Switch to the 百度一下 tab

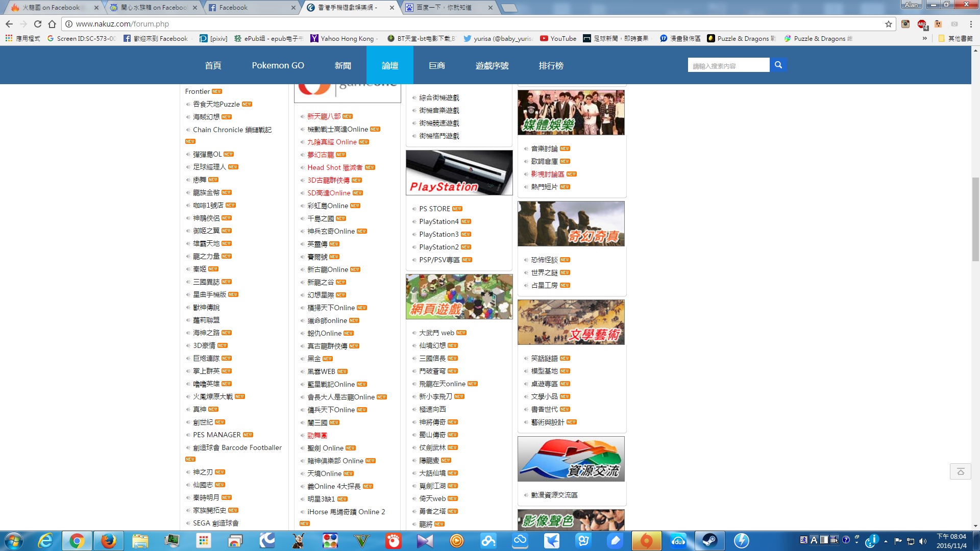click(x=449, y=7)
